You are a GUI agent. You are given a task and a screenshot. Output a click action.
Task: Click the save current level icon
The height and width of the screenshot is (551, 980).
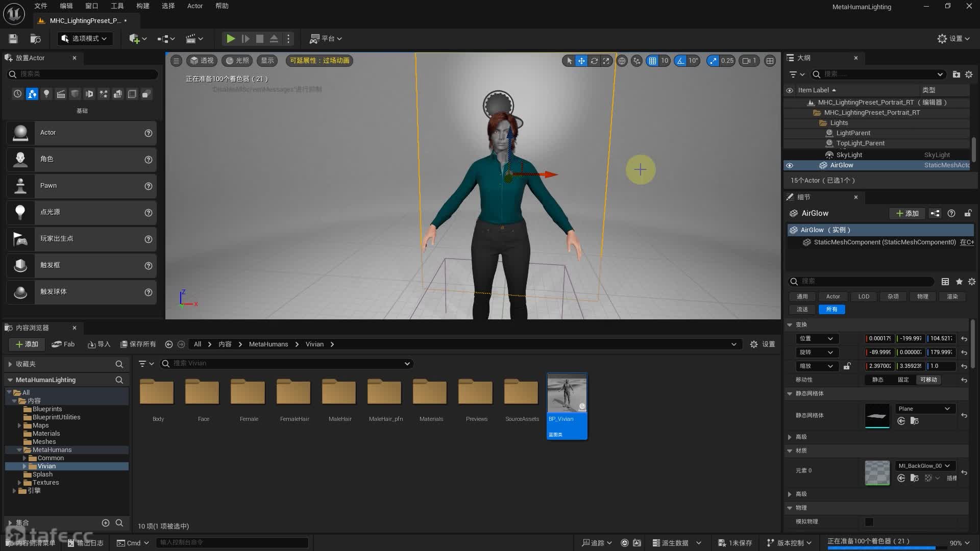tap(13, 38)
